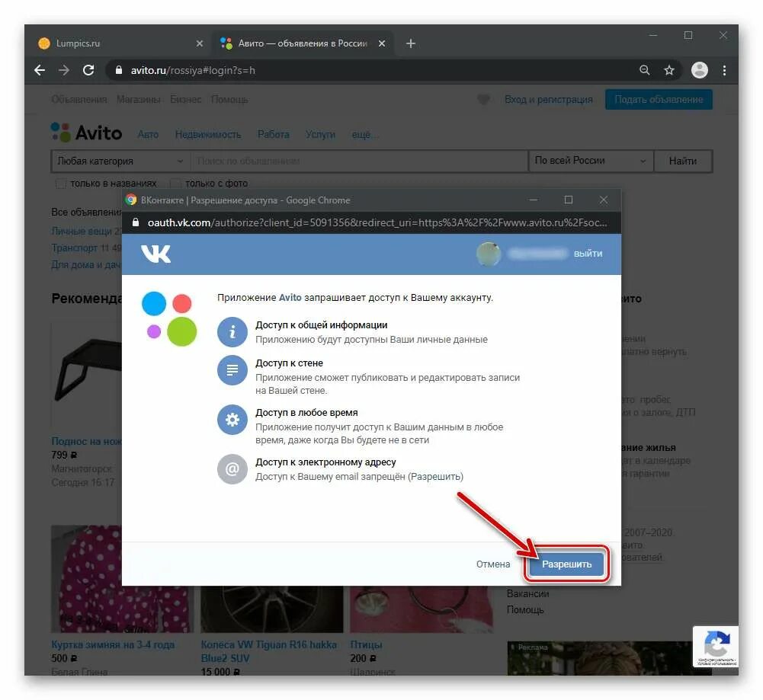Click the avito.ru address bar
The height and width of the screenshot is (700, 763).
point(370,70)
